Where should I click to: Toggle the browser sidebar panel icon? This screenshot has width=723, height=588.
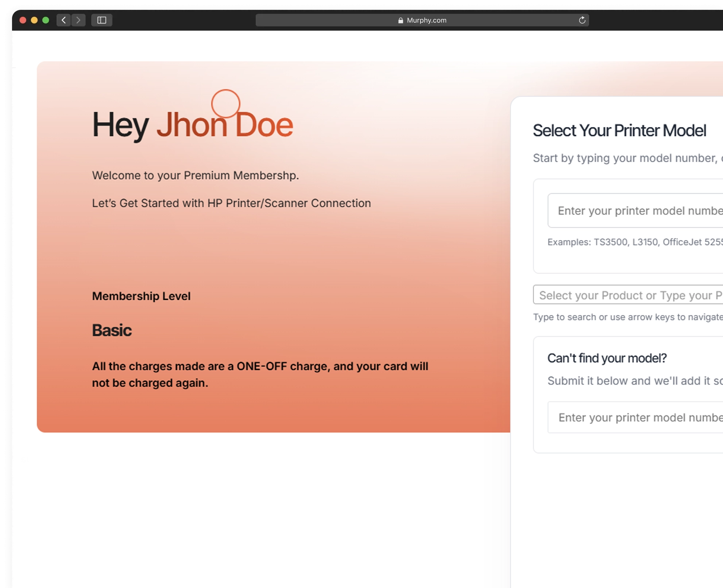click(x=102, y=20)
